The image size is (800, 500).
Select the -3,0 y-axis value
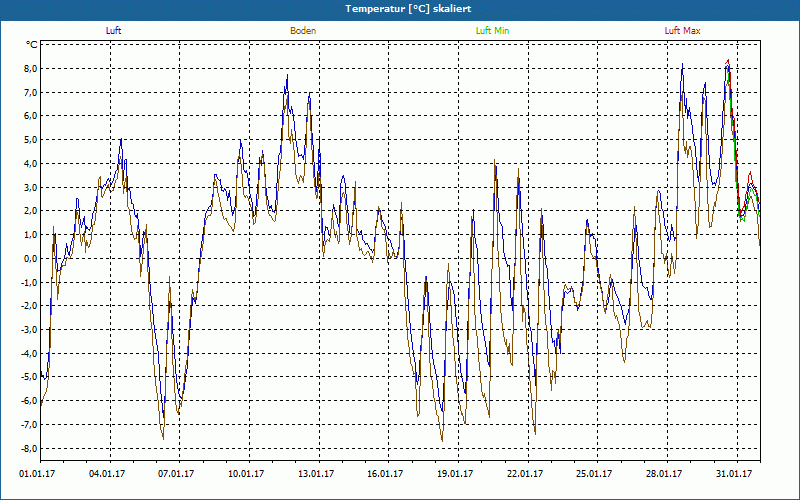pyautogui.click(x=28, y=330)
